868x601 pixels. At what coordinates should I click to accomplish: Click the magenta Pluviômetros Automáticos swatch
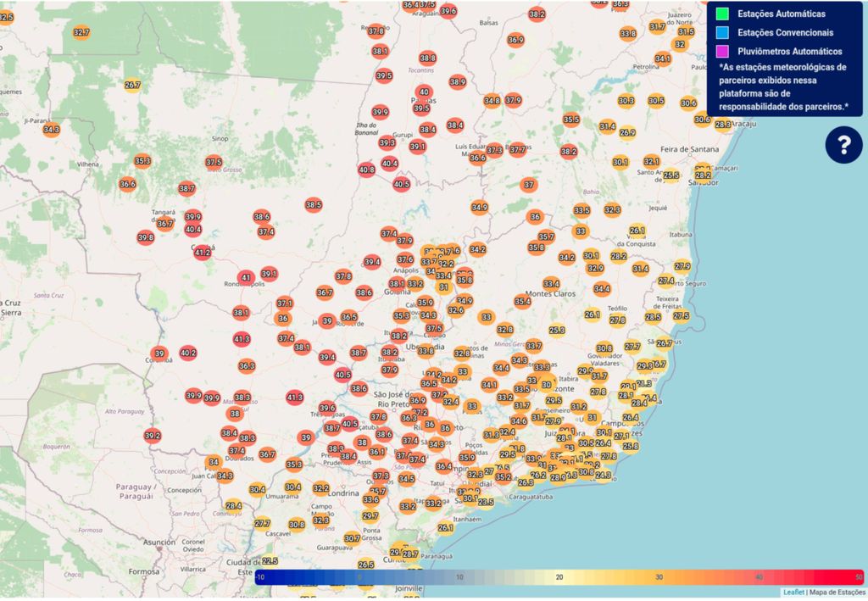coord(722,52)
